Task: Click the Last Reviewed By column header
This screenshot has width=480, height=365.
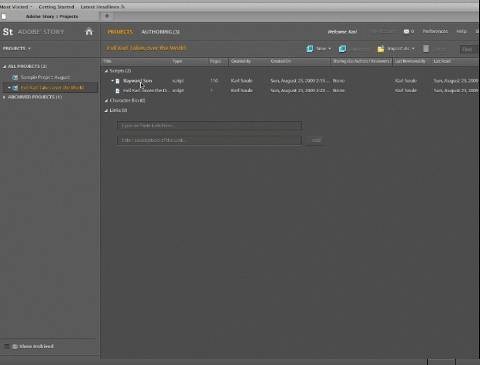Action: (x=410, y=61)
